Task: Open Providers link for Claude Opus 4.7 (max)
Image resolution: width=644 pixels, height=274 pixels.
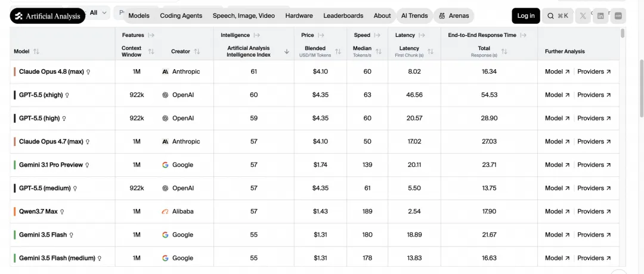Action: coord(595,142)
